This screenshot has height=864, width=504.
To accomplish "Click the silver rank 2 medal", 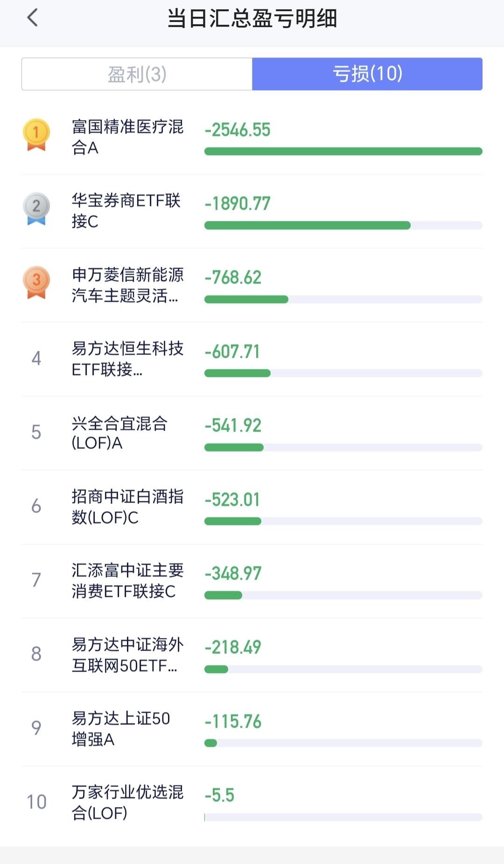I will 36,208.
